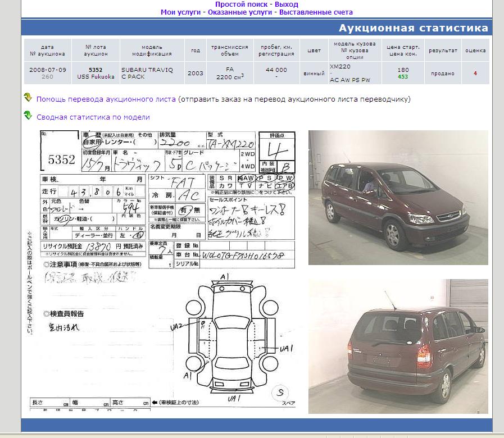Select SUBARU TRAVIQ model text

coord(147,70)
